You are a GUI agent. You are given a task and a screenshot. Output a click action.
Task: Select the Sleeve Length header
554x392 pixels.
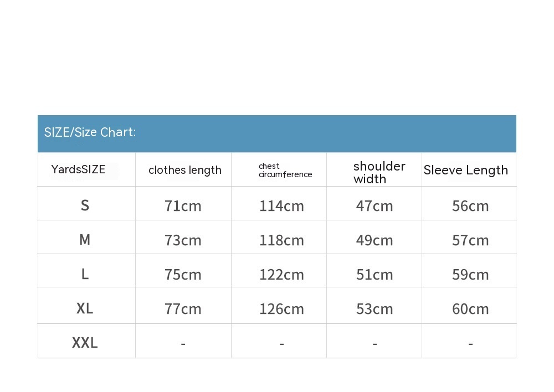[465, 170]
